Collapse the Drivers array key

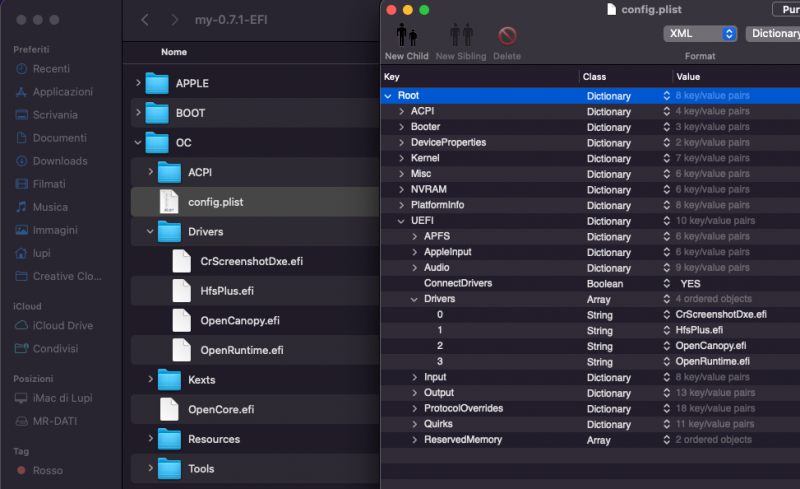click(415, 299)
